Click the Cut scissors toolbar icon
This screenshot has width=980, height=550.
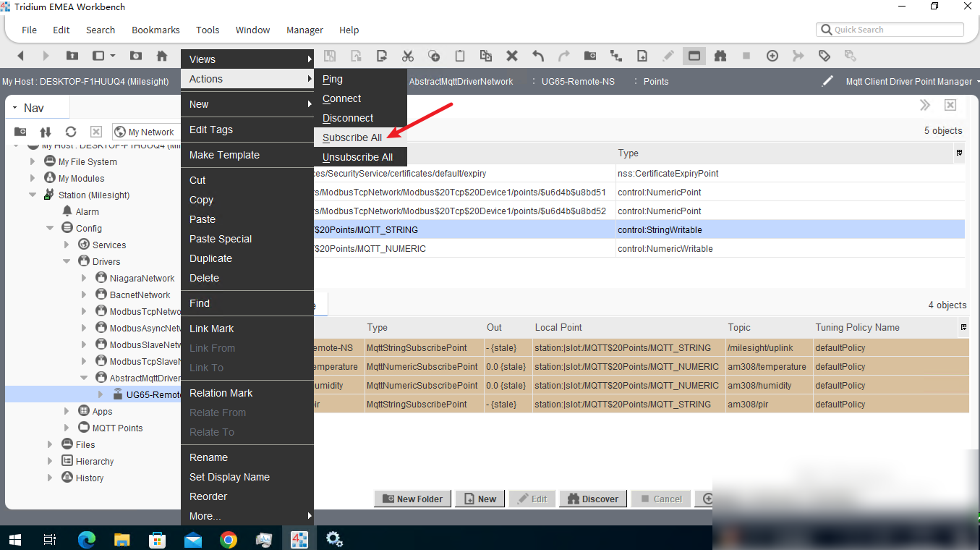click(x=407, y=56)
